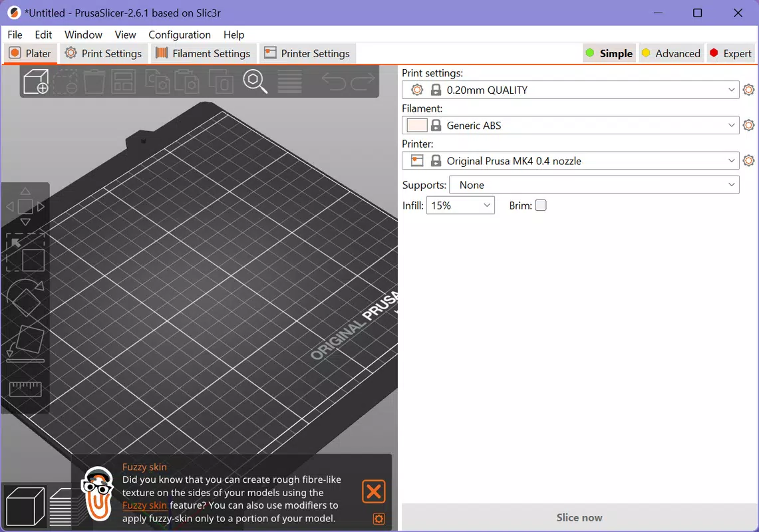Open filament gear beside Generic ABS

[x=748, y=126]
